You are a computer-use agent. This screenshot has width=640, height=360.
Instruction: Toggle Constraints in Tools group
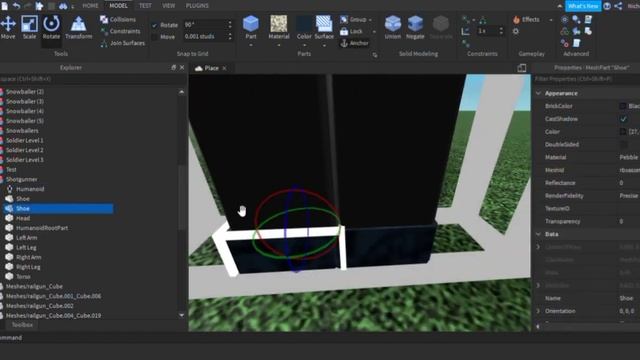coord(120,31)
